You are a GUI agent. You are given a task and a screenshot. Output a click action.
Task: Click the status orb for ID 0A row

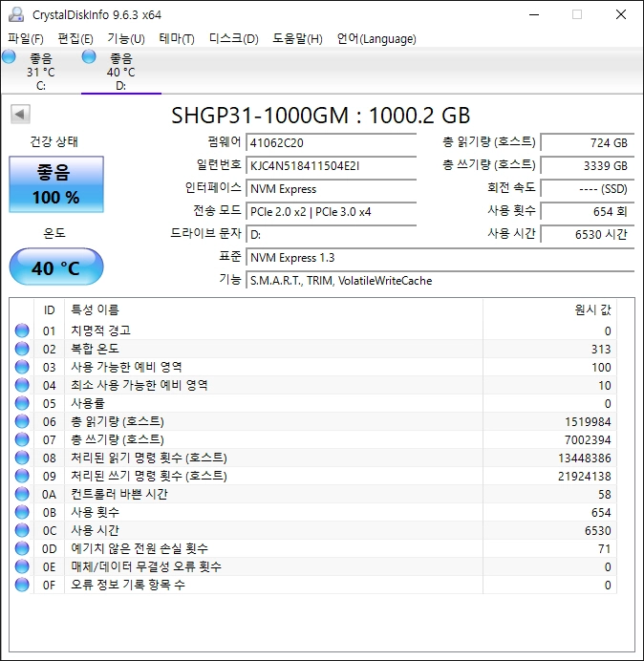point(22,494)
